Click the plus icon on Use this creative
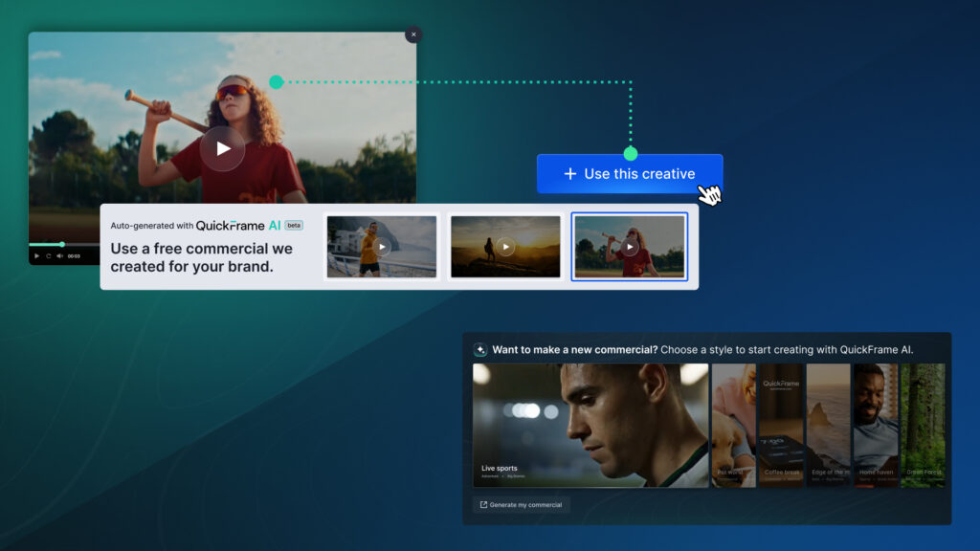This screenshot has width=980, height=551. (x=569, y=173)
